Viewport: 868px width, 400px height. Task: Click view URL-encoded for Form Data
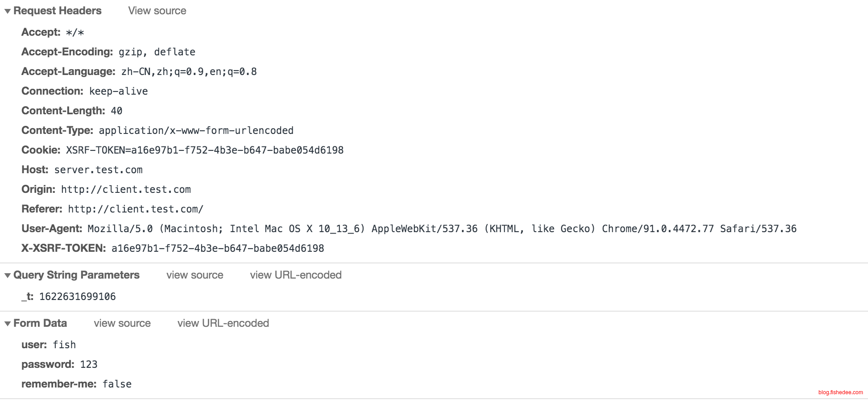pyautogui.click(x=223, y=323)
